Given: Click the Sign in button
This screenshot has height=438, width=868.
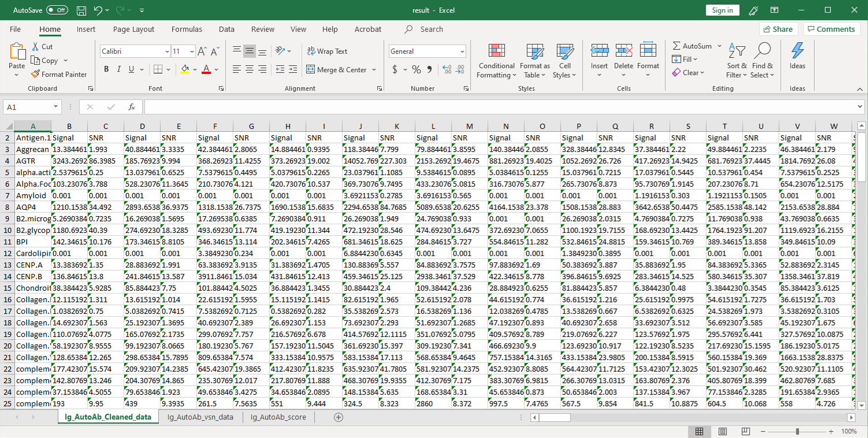Looking at the screenshot, I should [x=722, y=10].
